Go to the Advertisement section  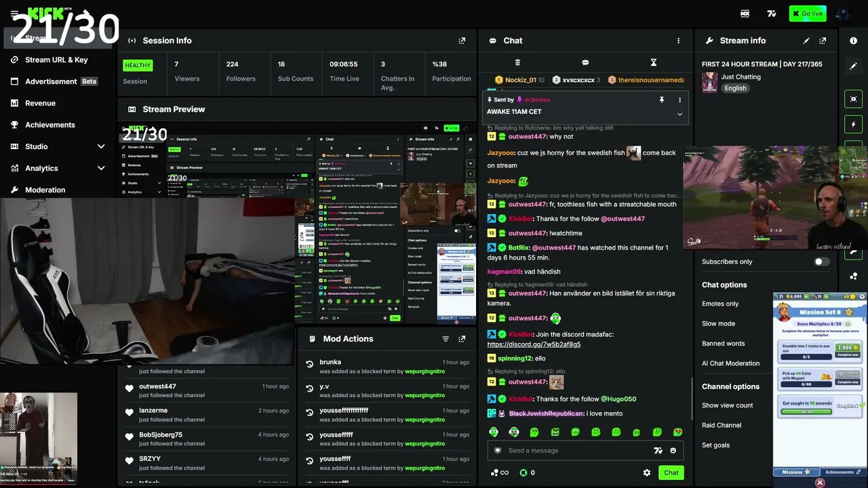click(x=51, y=81)
